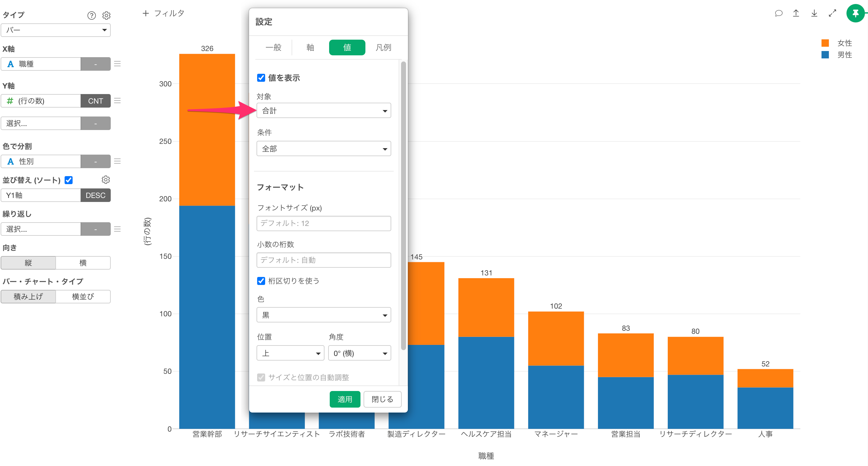Image resolution: width=868 pixels, height=466 pixels.
Task: Click the blue A icon beside 職種
Action: tap(10, 64)
